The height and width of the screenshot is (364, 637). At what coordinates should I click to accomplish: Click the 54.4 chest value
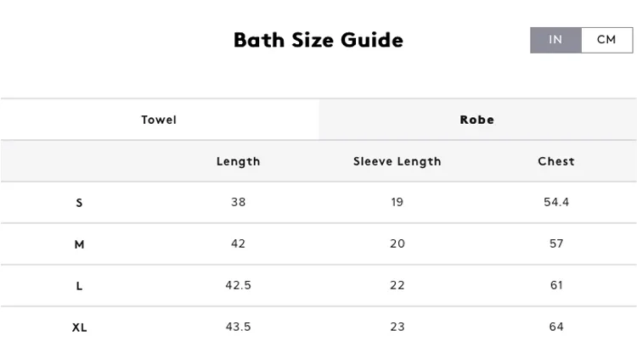click(x=556, y=202)
